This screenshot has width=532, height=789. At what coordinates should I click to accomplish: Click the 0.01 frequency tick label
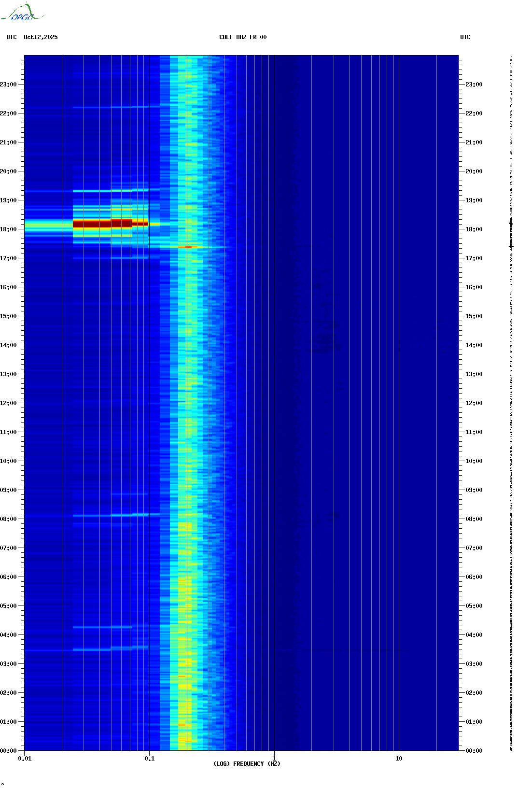pos(25,759)
